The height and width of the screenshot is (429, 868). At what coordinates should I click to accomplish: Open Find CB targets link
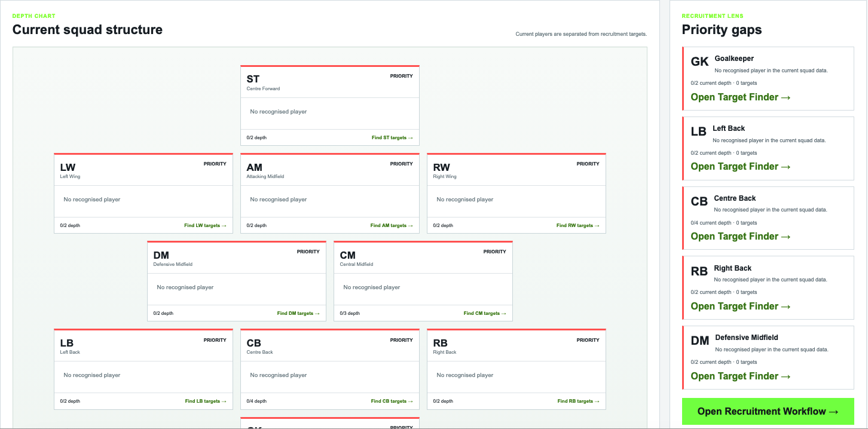pyautogui.click(x=392, y=401)
